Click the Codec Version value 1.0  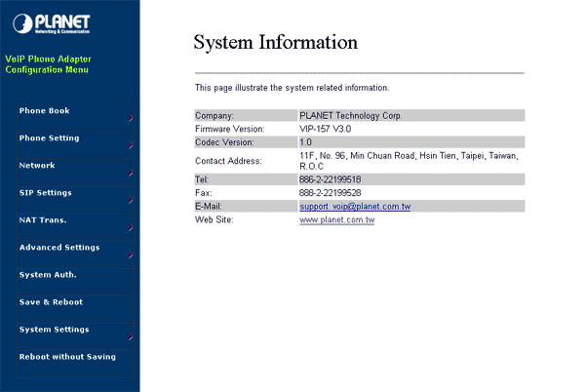click(x=305, y=142)
